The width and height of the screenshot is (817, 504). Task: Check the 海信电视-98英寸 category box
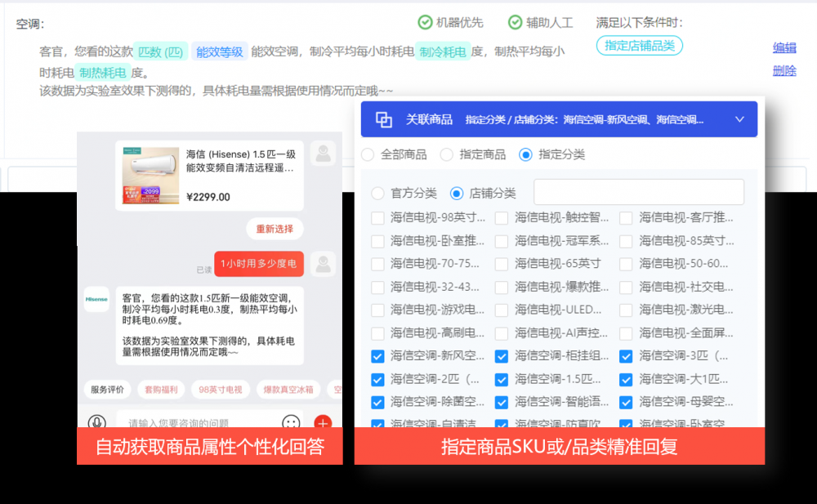pyautogui.click(x=377, y=218)
